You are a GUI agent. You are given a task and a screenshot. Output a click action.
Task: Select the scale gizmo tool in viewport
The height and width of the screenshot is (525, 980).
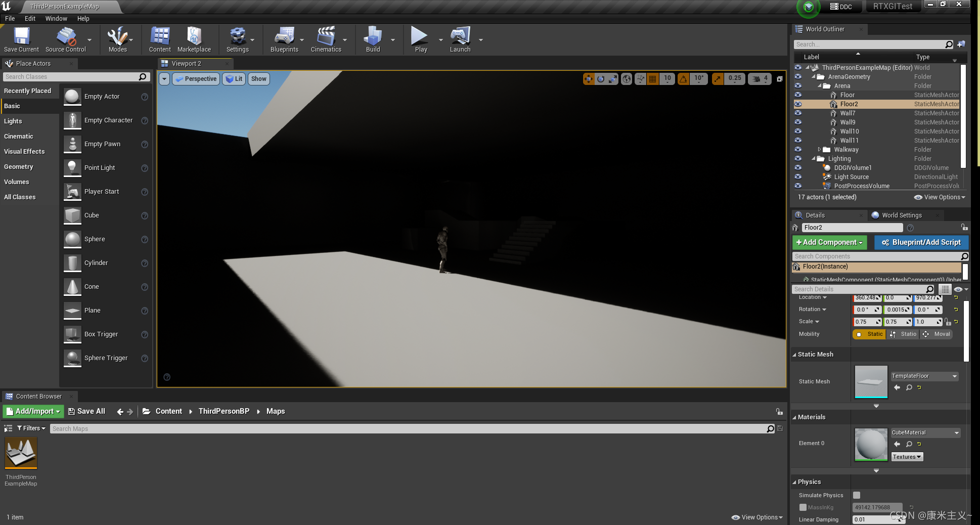(613, 79)
